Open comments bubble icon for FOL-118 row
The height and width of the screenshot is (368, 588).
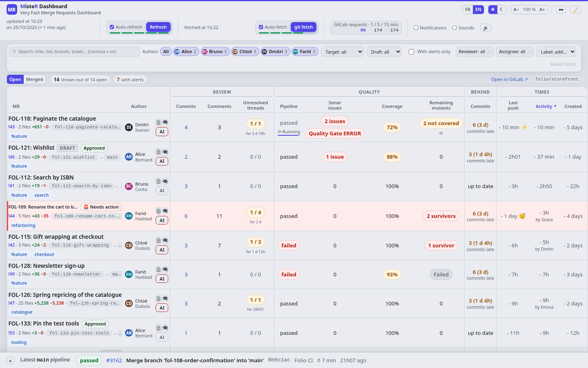click(x=165, y=122)
